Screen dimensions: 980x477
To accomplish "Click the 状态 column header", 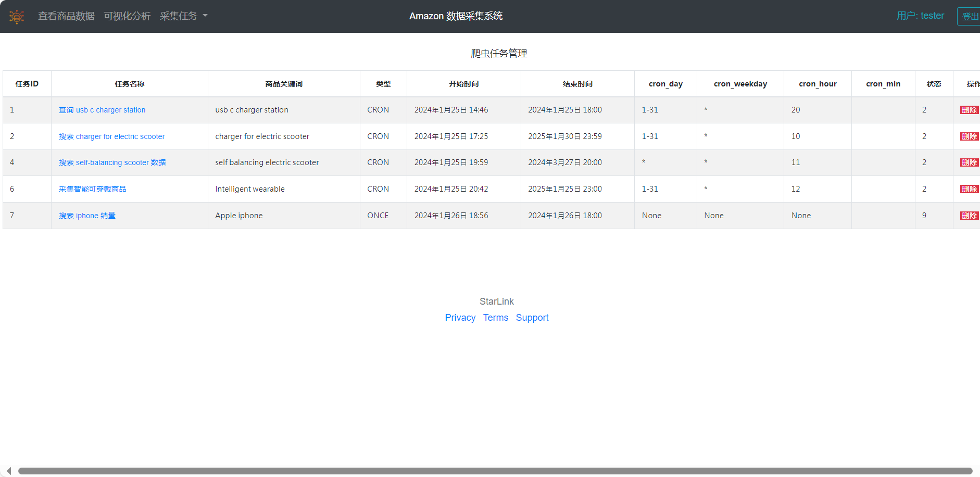I will [934, 84].
